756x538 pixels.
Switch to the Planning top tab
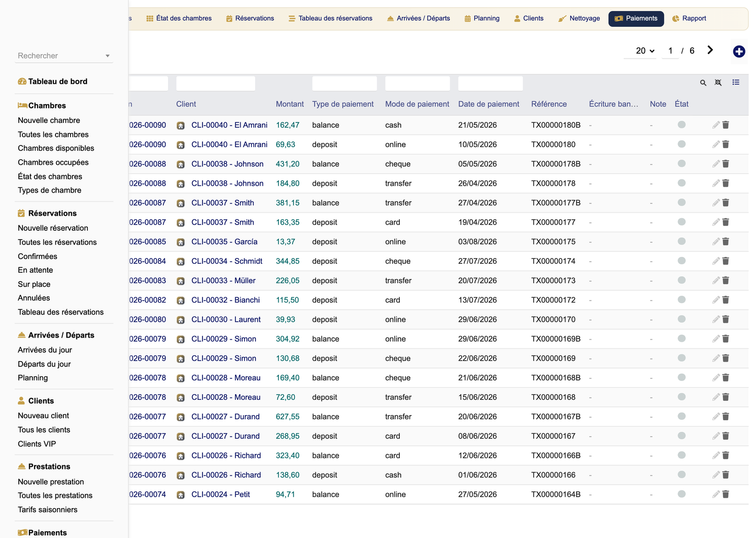click(482, 18)
